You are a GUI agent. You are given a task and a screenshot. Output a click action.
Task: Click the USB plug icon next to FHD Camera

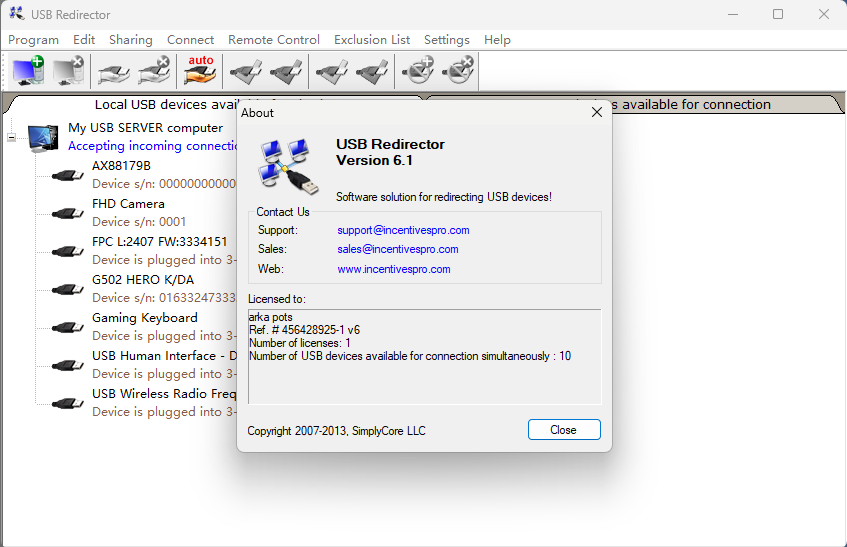click(x=68, y=213)
